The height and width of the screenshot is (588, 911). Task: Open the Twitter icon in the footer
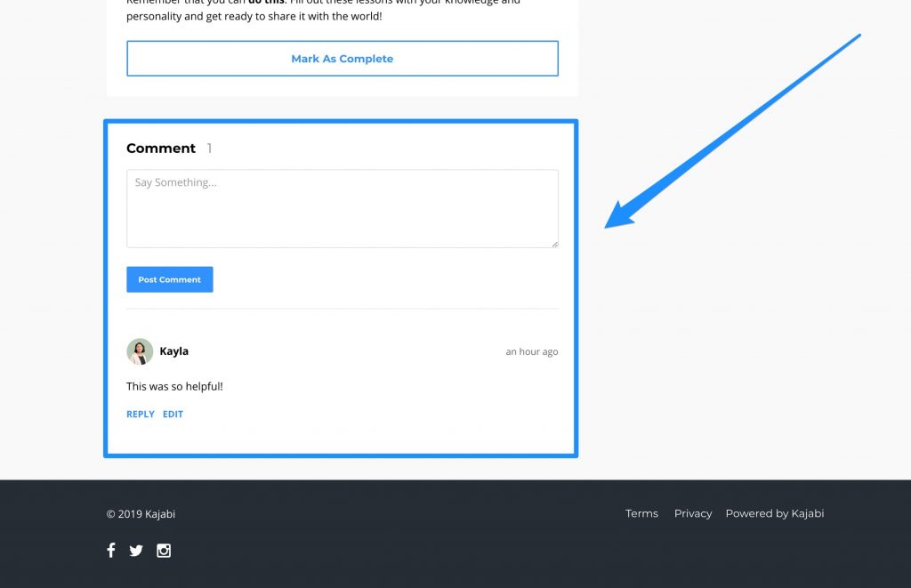[x=136, y=551]
